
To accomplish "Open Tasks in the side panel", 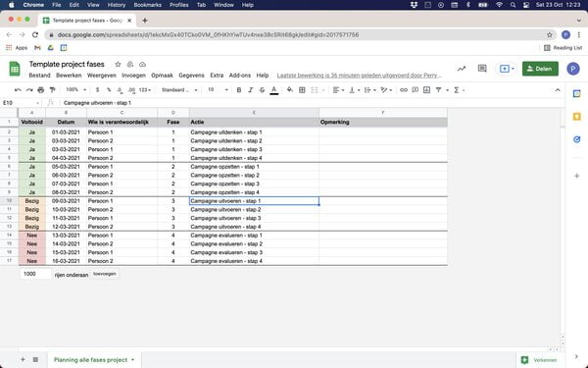I will tap(577, 139).
